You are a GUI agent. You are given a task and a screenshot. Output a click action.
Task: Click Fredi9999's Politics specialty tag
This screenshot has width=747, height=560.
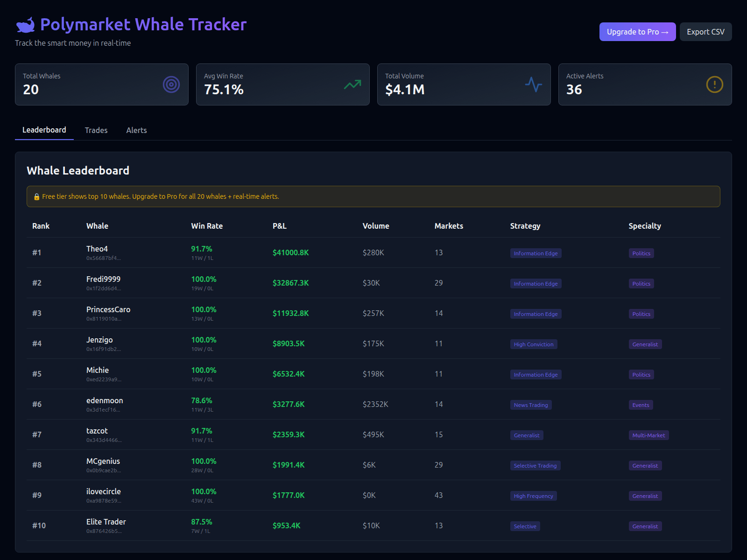coord(641,284)
